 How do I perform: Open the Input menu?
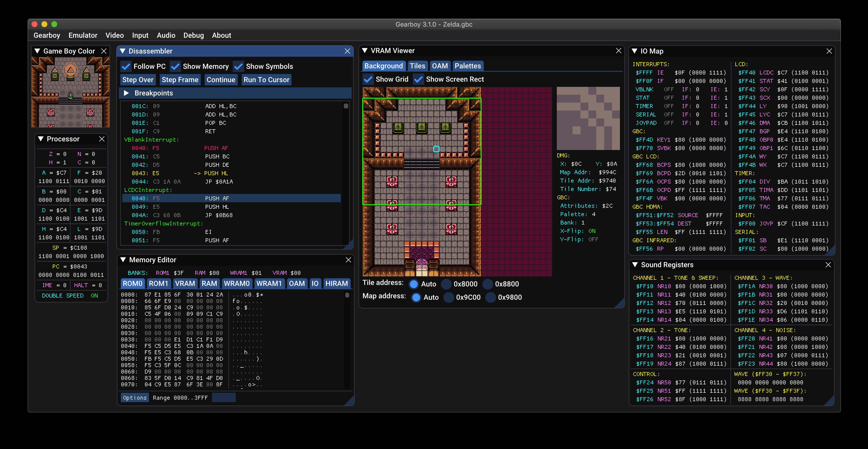coord(140,35)
